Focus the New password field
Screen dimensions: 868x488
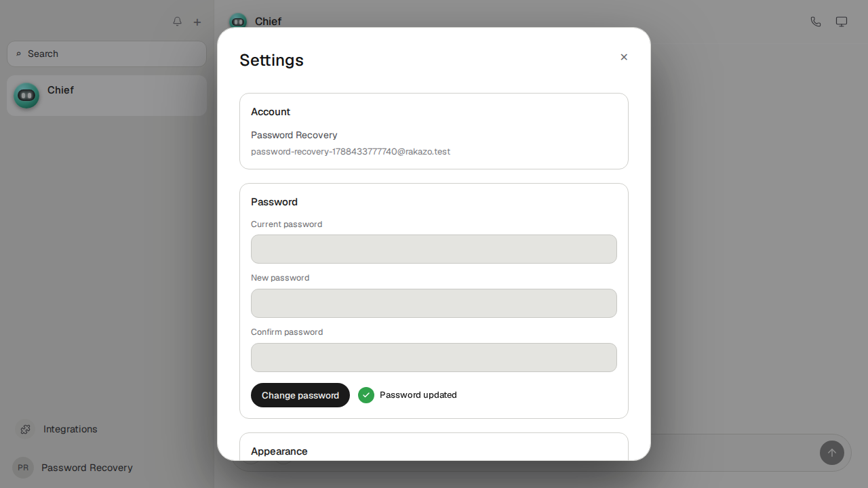click(x=434, y=303)
